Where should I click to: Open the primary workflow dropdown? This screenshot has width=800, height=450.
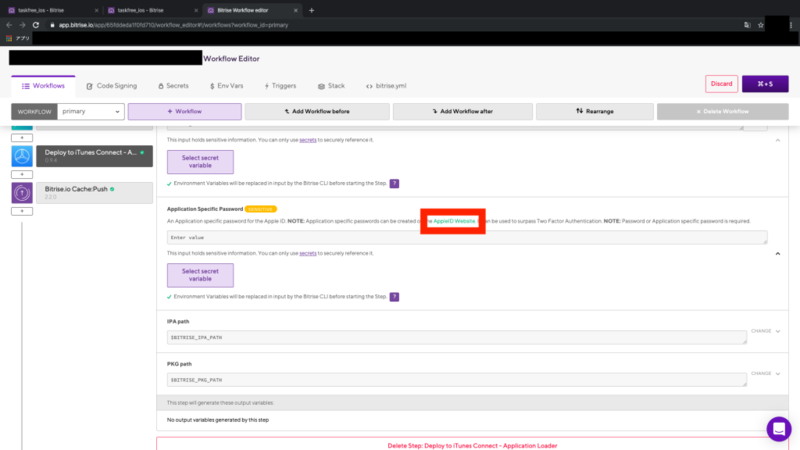pyautogui.click(x=91, y=111)
